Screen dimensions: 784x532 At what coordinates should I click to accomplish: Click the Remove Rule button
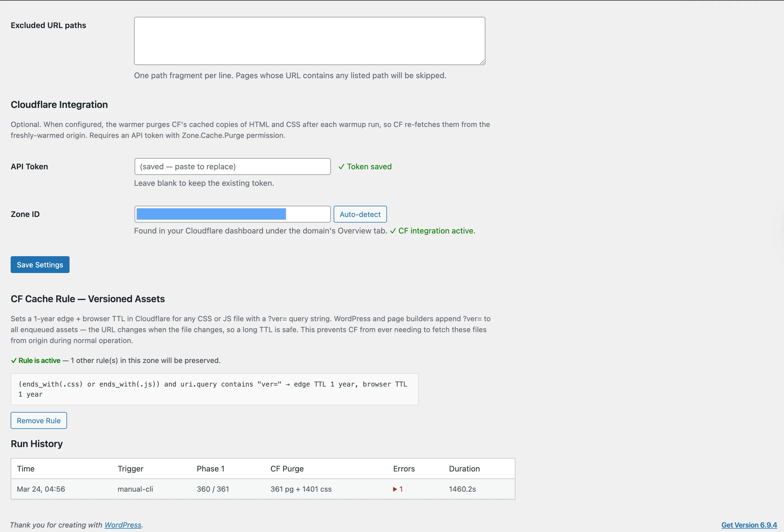(38, 420)
